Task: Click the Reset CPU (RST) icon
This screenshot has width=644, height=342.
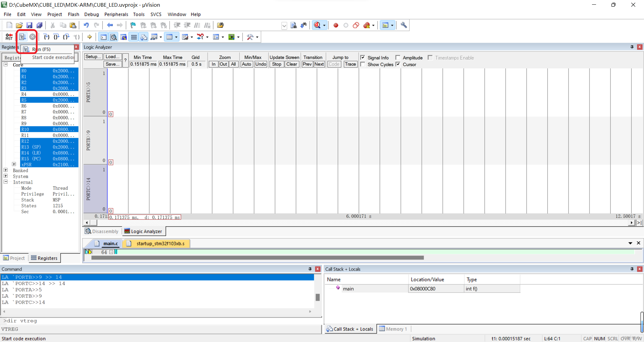Action: 9,37
